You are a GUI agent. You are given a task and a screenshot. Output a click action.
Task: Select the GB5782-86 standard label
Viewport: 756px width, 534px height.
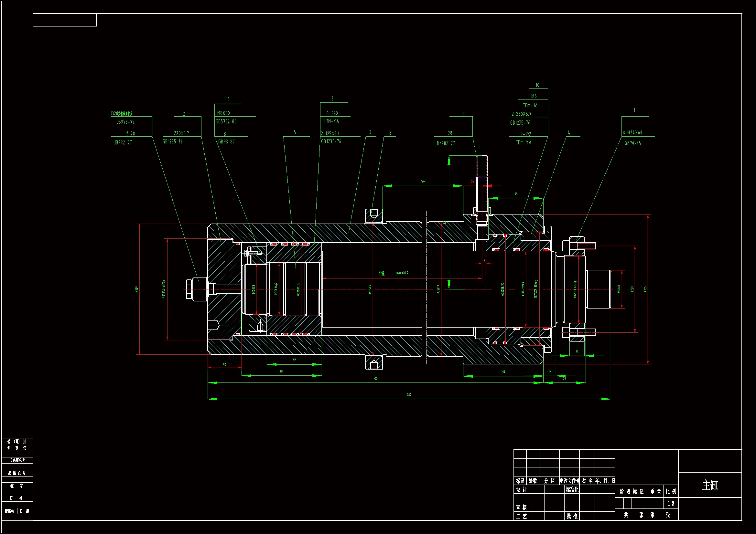[226, 121]
